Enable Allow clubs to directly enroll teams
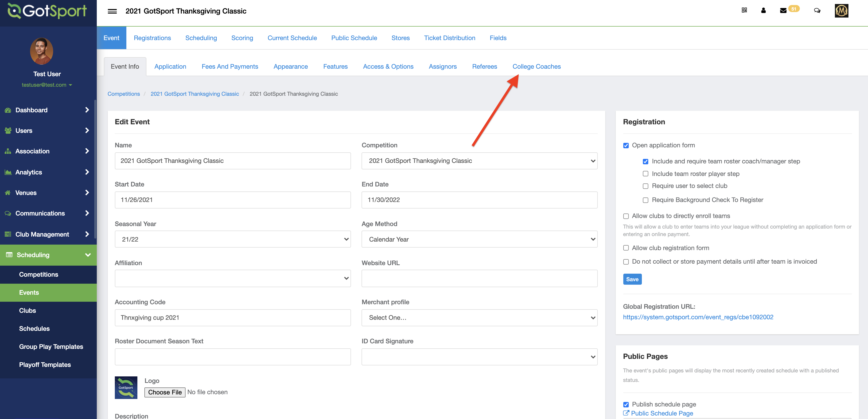This screenshot has width=868, height=419. click(626, 216)
